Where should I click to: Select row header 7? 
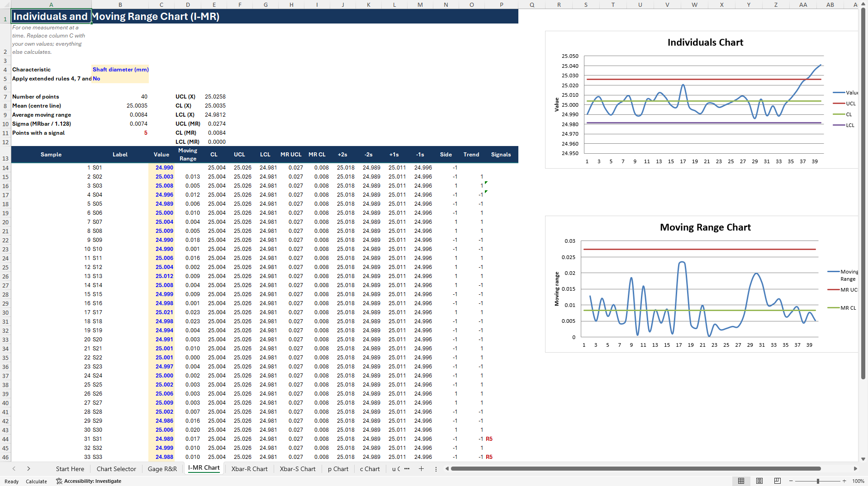click(x=5, y=97)
